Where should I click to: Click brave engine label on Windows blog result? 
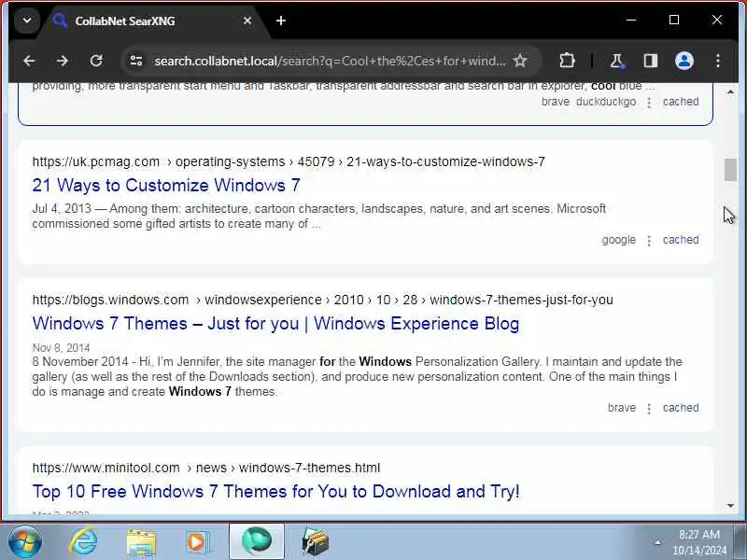tap(622, 408)
